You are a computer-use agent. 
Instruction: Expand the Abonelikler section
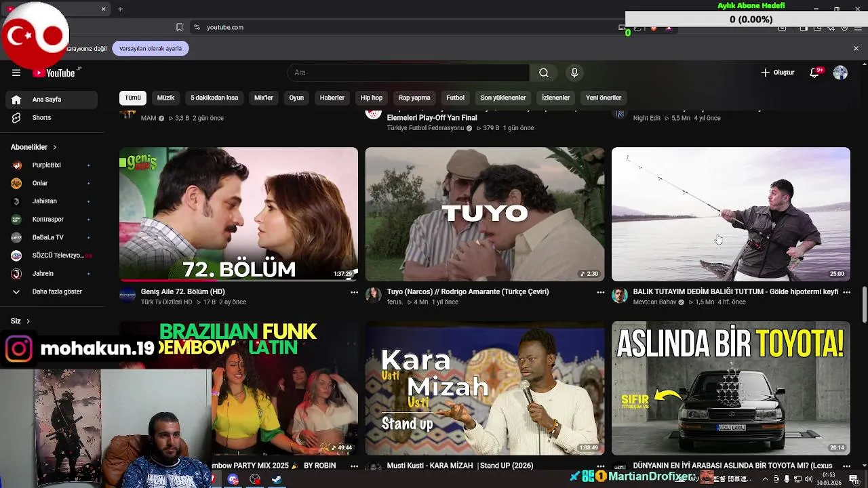[34, 147]
